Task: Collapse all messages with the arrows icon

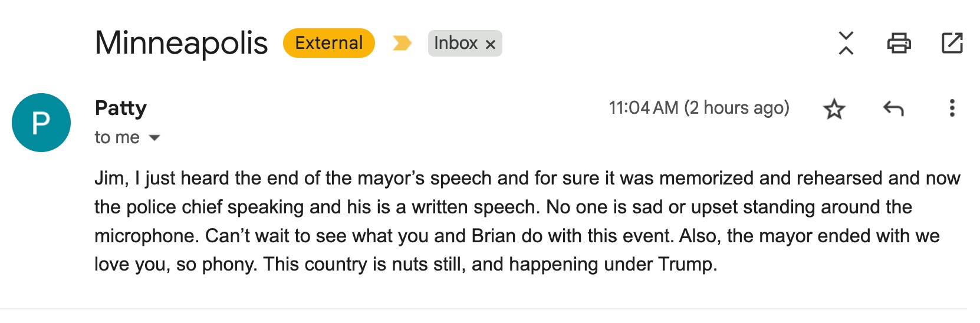Action: [846, 43]
